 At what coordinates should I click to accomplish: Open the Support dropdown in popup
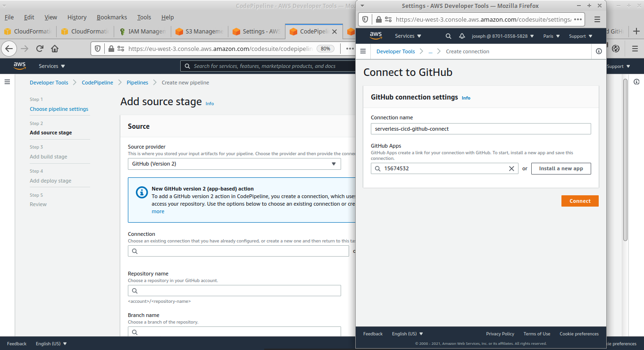580,36
